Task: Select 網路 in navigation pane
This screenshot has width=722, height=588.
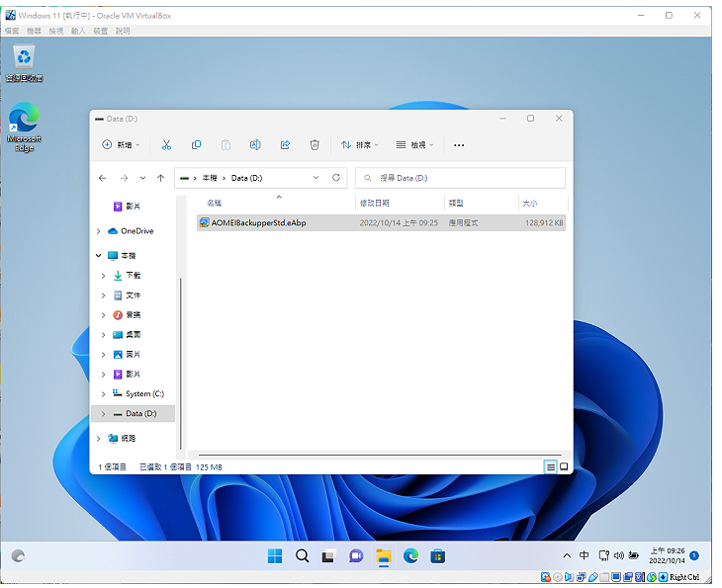Action: (x=128, y=439)
